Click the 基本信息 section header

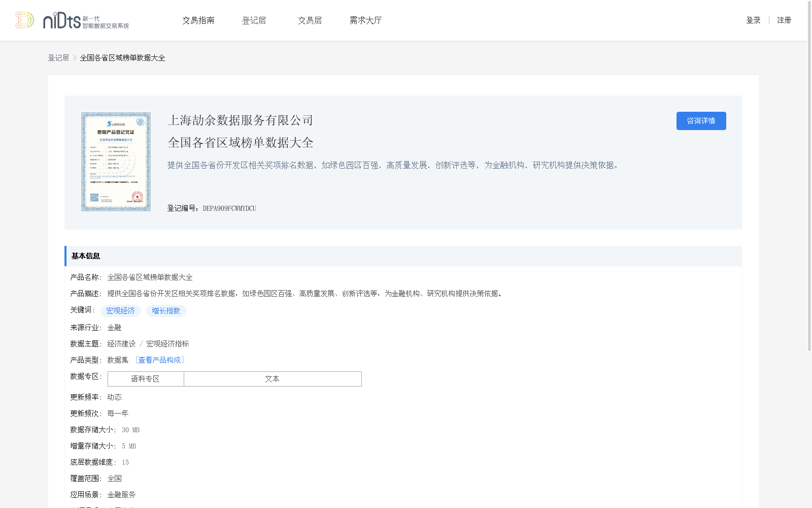point(403,256)
